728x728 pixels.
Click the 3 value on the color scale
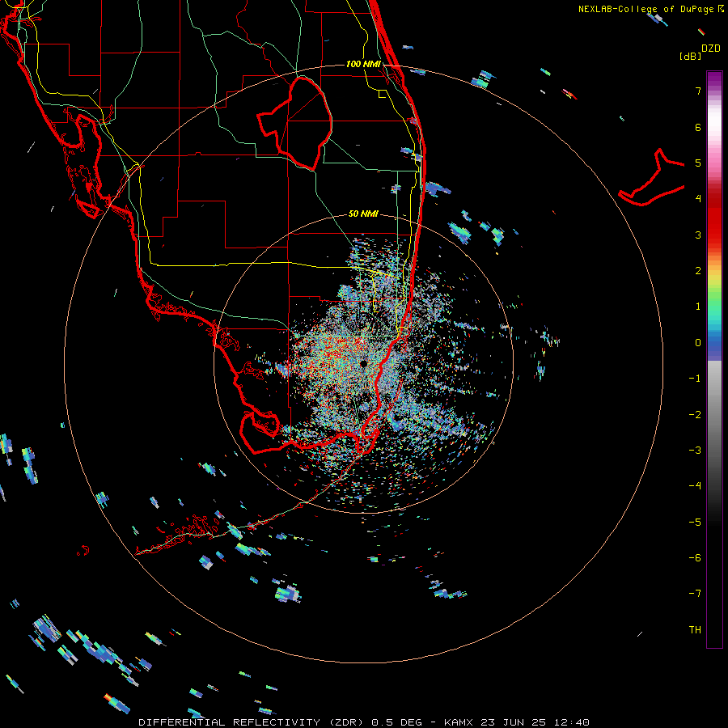[698, 235]
